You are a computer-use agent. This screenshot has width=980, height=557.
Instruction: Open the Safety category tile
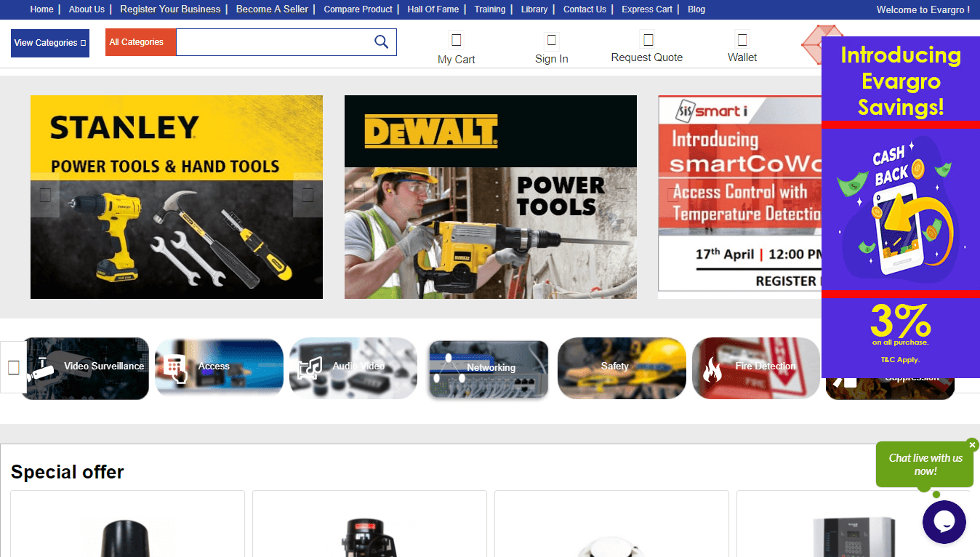click(x=622, y=368)
